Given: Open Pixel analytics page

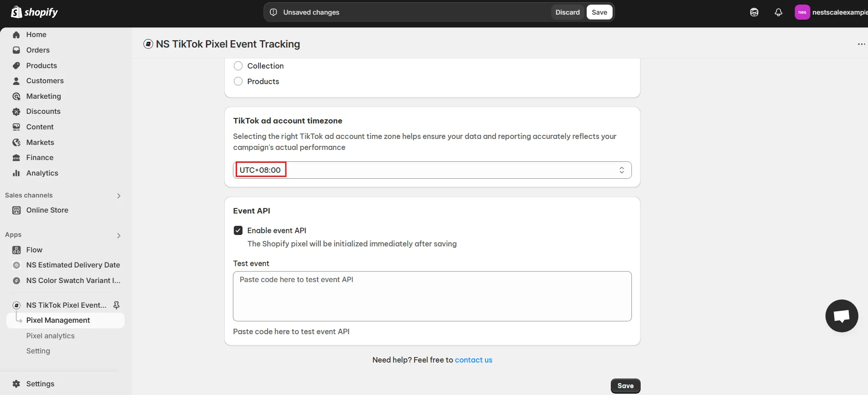Looking at the screenshot, I should [x=50, y=336].
